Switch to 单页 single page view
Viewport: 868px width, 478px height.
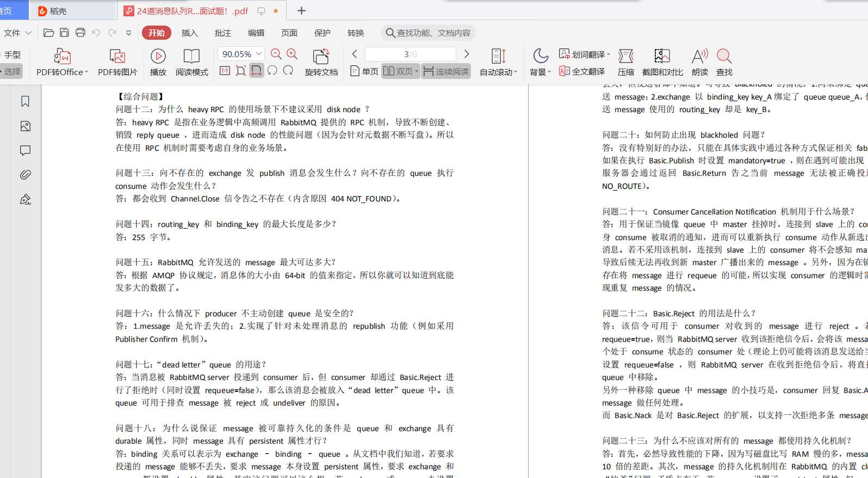[x=364, y=71]
